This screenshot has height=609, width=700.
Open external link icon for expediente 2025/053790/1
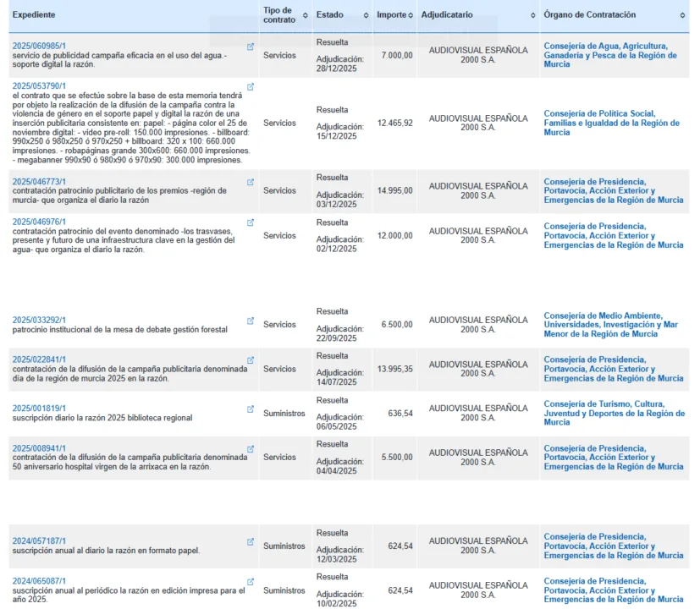(251, 87)
